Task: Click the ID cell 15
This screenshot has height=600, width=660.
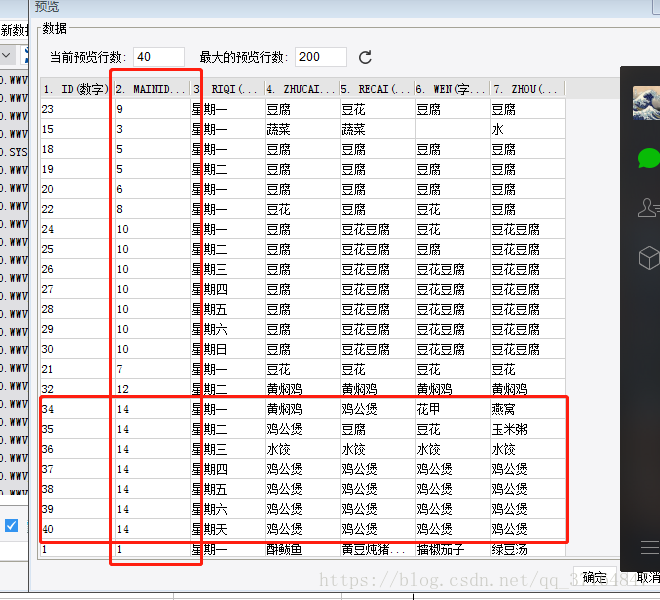Action: [76, 129]
